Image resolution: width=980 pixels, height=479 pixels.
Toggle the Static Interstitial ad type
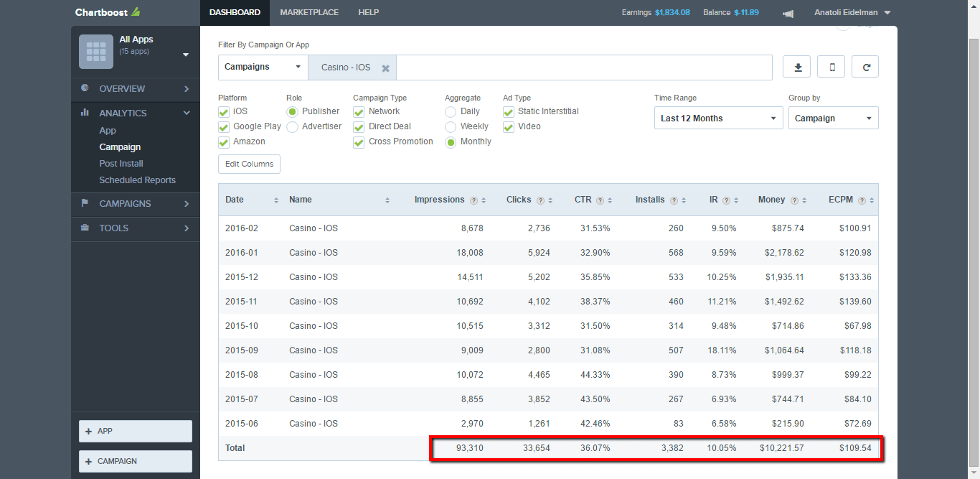pyautogui.click(x=509, y=112)
